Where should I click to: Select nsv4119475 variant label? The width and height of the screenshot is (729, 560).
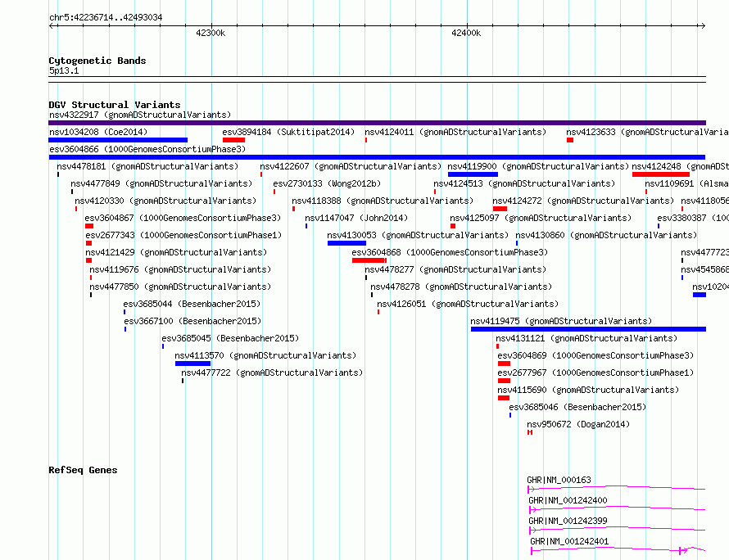click(561, 321)
